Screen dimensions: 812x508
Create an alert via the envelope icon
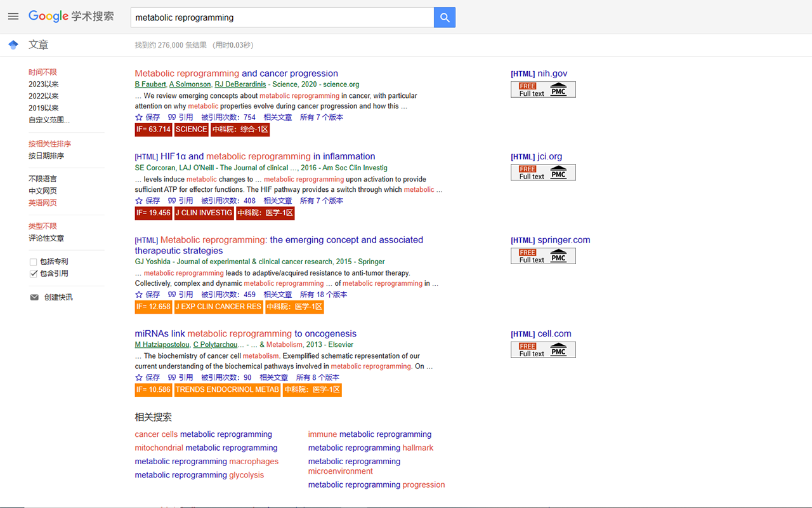(34, 297)
